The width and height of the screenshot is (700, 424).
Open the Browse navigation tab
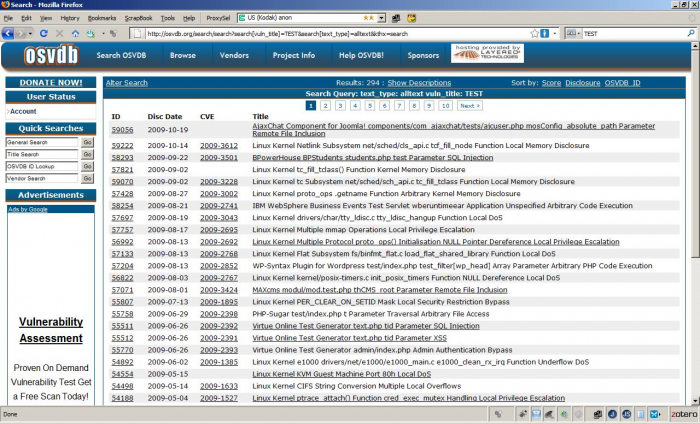183,55
